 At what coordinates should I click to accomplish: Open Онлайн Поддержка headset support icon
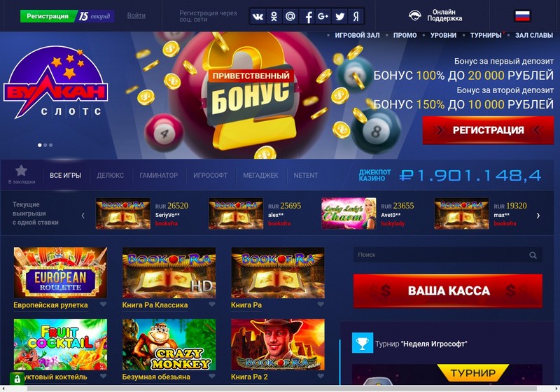tap(414, 15)
